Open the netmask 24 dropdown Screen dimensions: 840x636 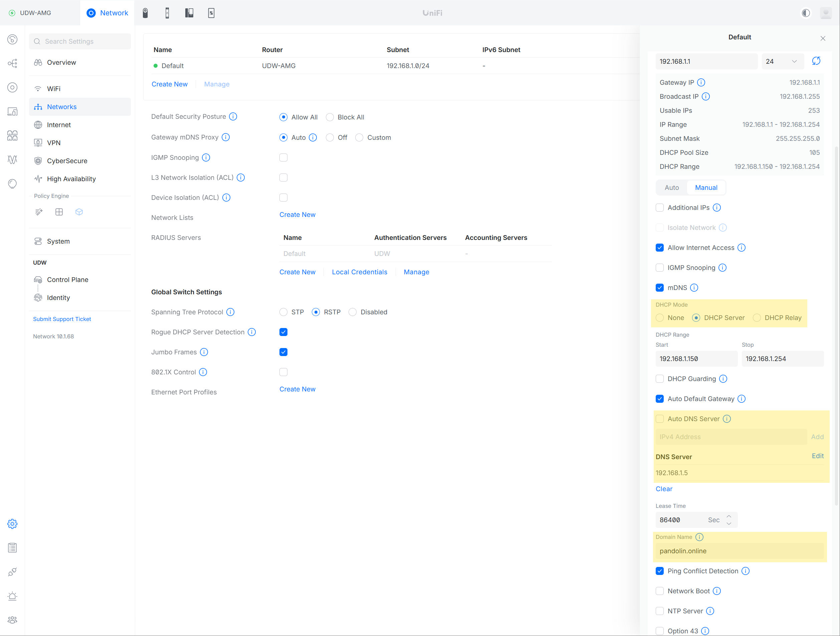782,61
